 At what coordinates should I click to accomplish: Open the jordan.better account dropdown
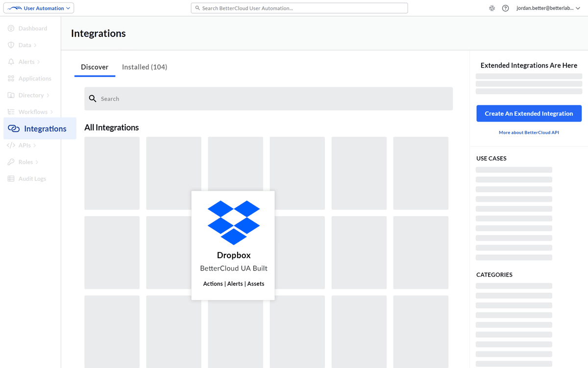click(548, 8)
